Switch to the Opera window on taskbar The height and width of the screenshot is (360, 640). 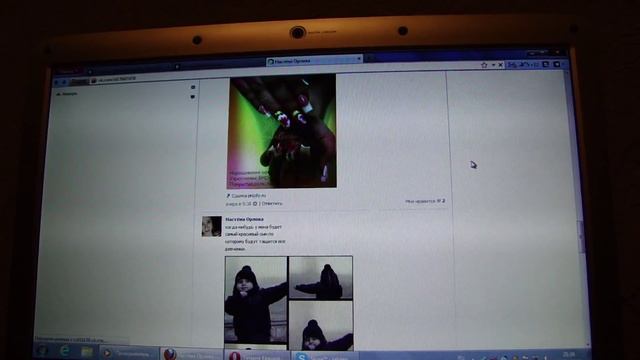point(257,356)
